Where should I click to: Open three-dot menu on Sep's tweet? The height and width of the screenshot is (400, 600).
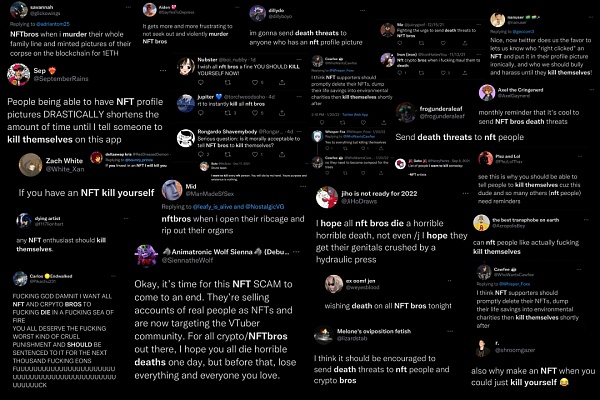163,70
